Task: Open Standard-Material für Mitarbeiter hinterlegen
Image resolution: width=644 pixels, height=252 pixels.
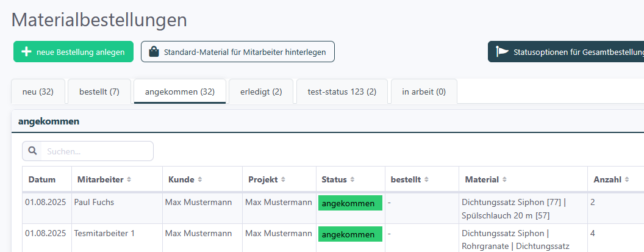Action: 238,52
